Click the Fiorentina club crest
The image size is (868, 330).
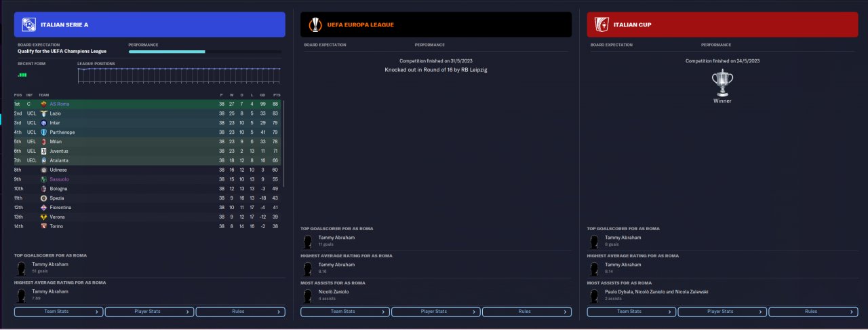(x=43, y=207)
